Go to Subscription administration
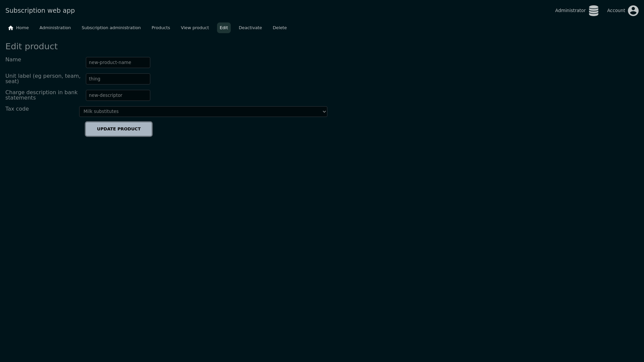Screen dimensions: 644x362 coord(111,28)
